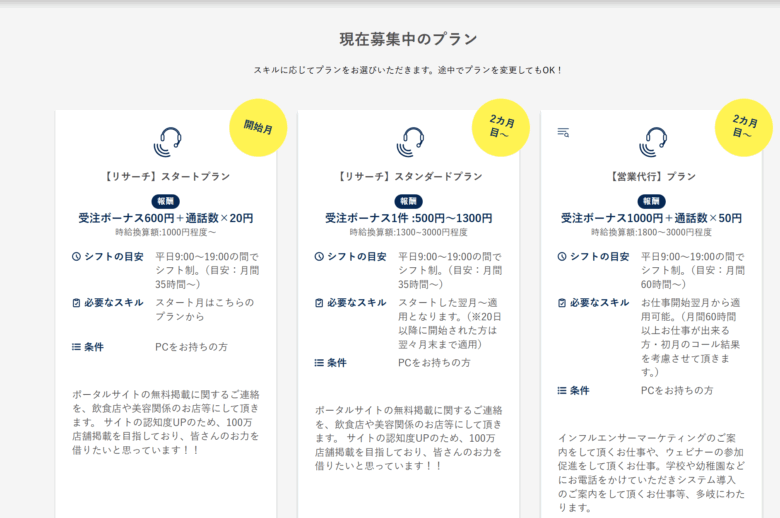
Task: Click yellow 2カ月目〜 badge on 営業代行 card
Action: pos(744,128)
